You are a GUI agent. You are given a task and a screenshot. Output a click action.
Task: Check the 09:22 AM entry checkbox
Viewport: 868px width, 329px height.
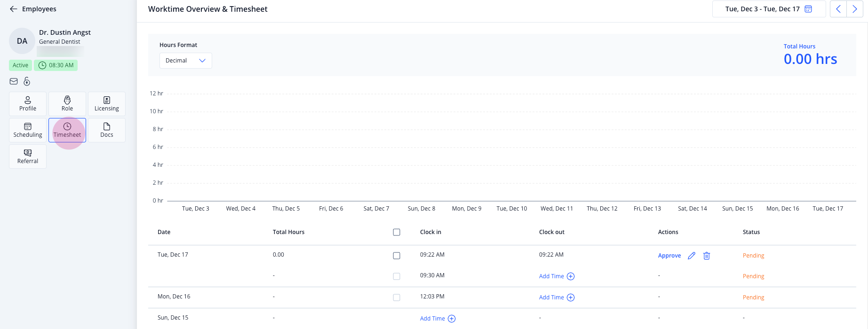397,256
